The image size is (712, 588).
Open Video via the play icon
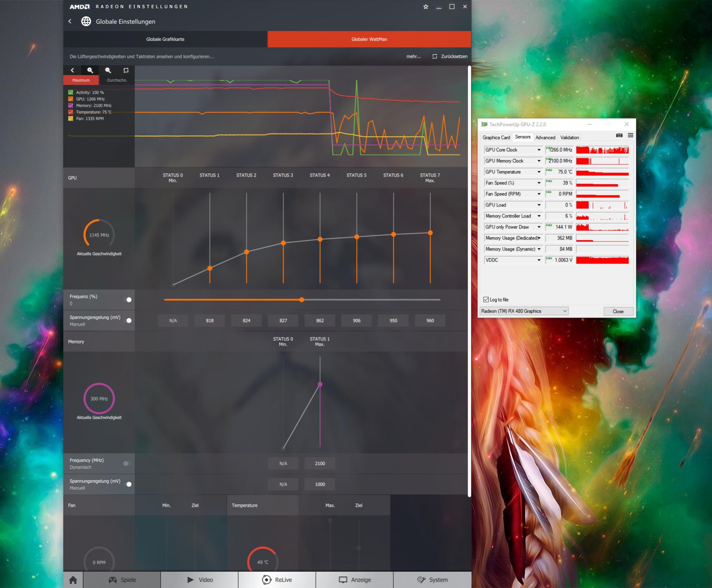pyautogui.click(x=190, y=580)
